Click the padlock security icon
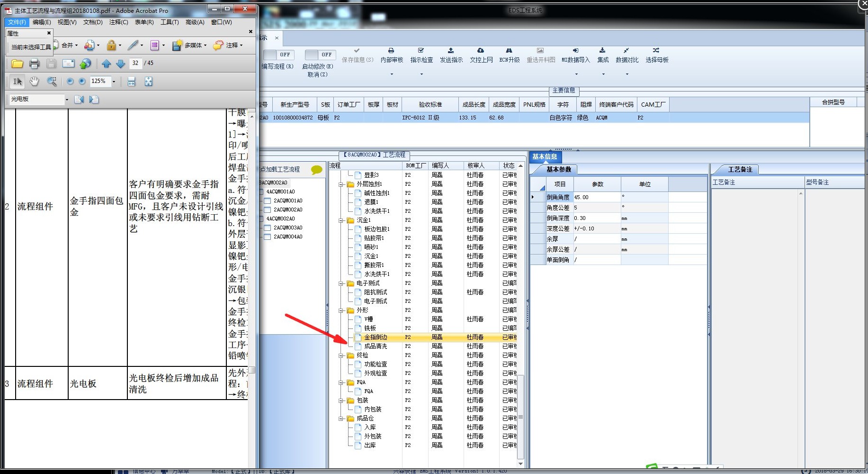Viewport: 868px width, 474px height. point(111,45)
